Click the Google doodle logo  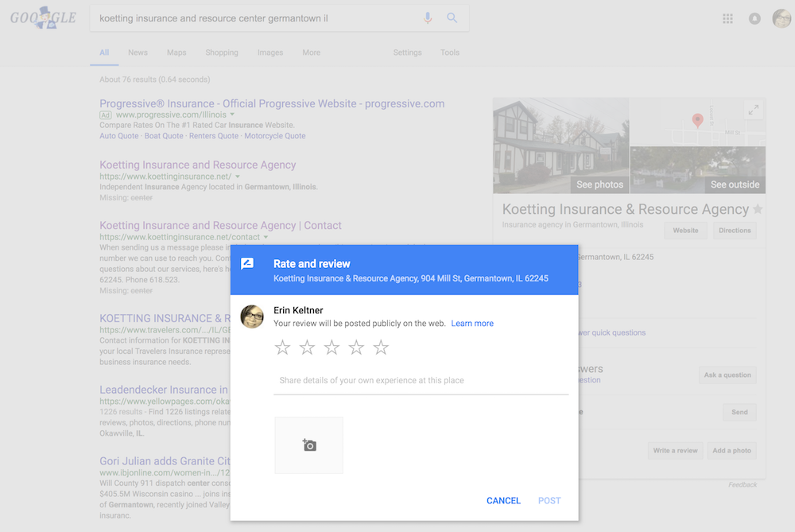pos(43,17)
